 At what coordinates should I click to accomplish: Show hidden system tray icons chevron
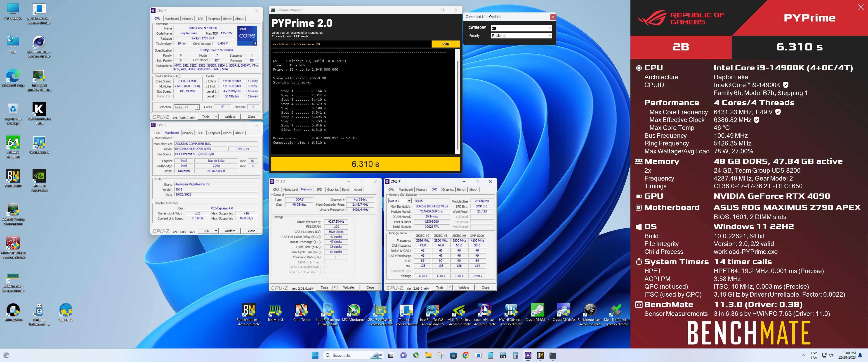(x=803, y=355)
